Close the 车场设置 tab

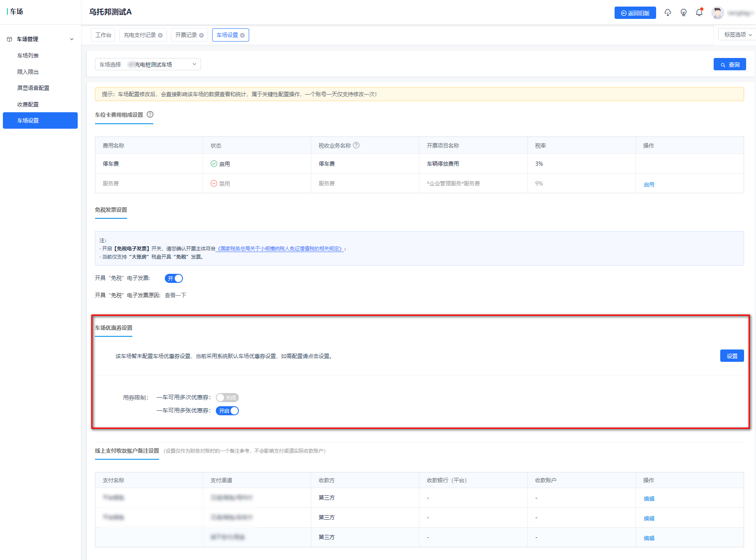[243, 35]
